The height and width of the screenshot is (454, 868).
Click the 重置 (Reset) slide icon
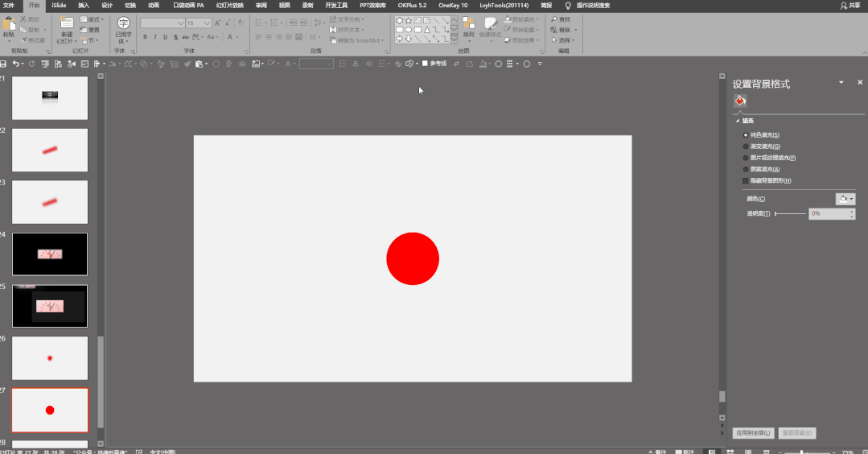pos(90,30)
